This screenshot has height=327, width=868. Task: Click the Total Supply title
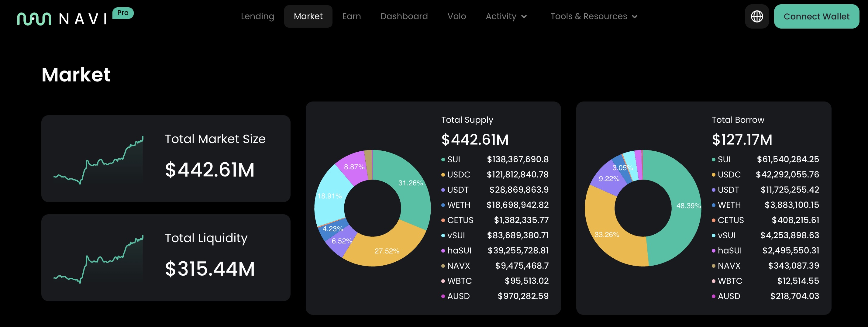tap(467, 120)
